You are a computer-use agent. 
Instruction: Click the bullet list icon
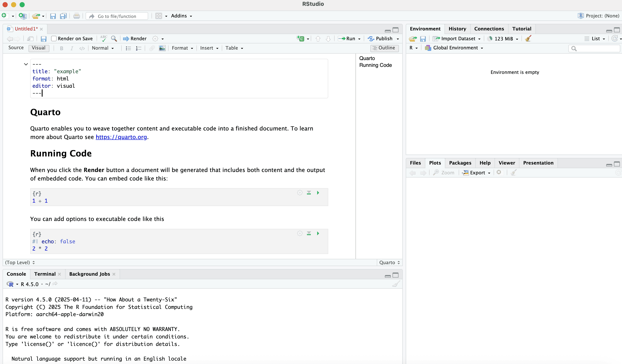click(128, 48)
